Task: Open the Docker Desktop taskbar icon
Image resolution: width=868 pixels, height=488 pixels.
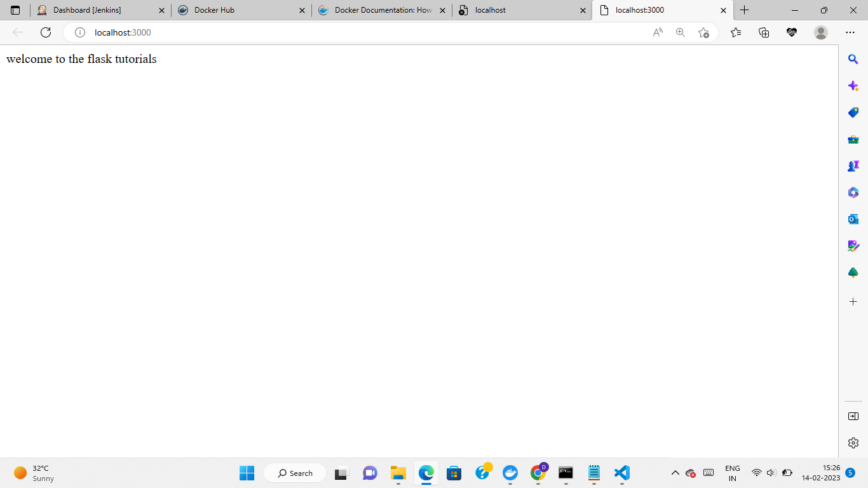Action: pos(510,473)
